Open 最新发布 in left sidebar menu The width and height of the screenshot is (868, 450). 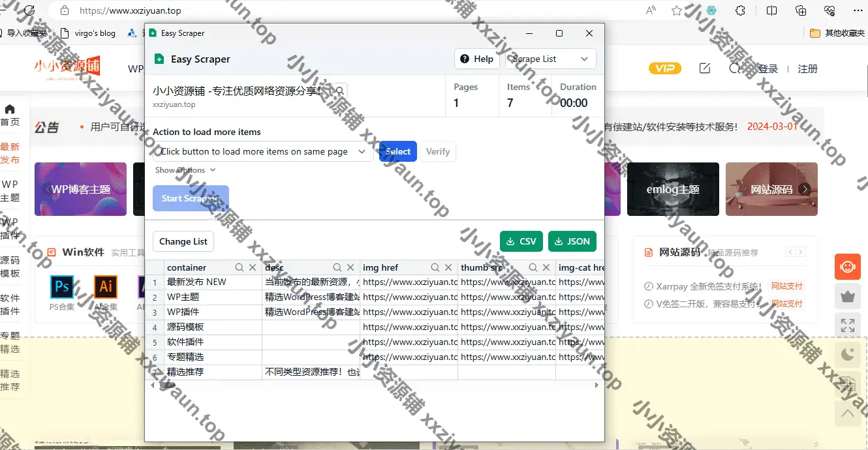click(x=10, y=153)
